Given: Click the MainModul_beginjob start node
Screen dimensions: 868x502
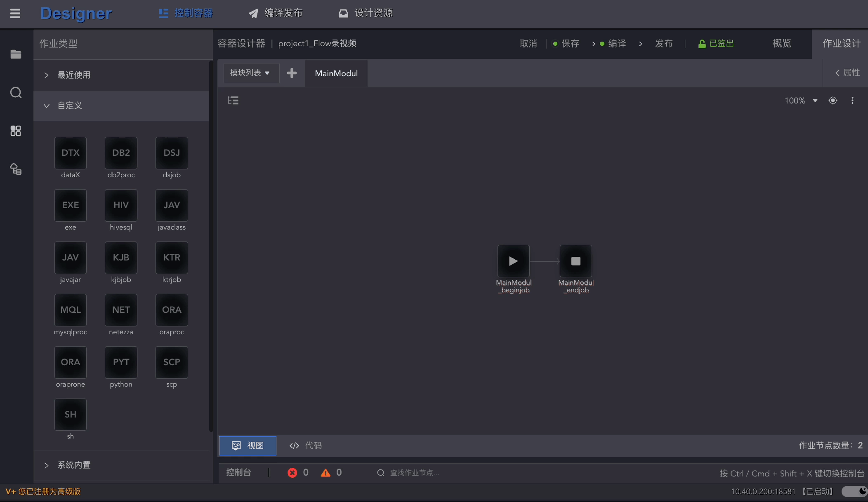Looking at the screenshot, I should pyautogui.click(x=513, y=261).
